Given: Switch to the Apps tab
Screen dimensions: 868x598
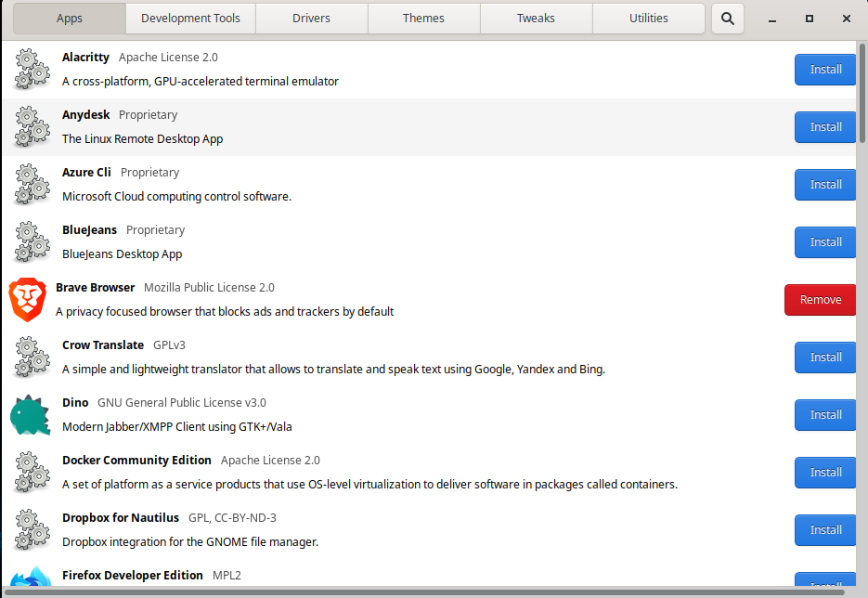Looking at the screenshot, I should click(70, 19).
